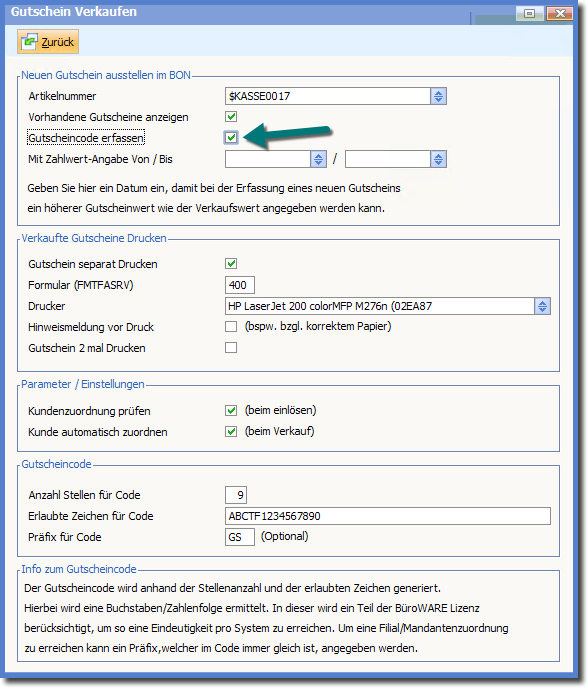The image size is (588, 688).
Task: Enable Hinweismeldung vor Druck checkbox
Action: 231,326
